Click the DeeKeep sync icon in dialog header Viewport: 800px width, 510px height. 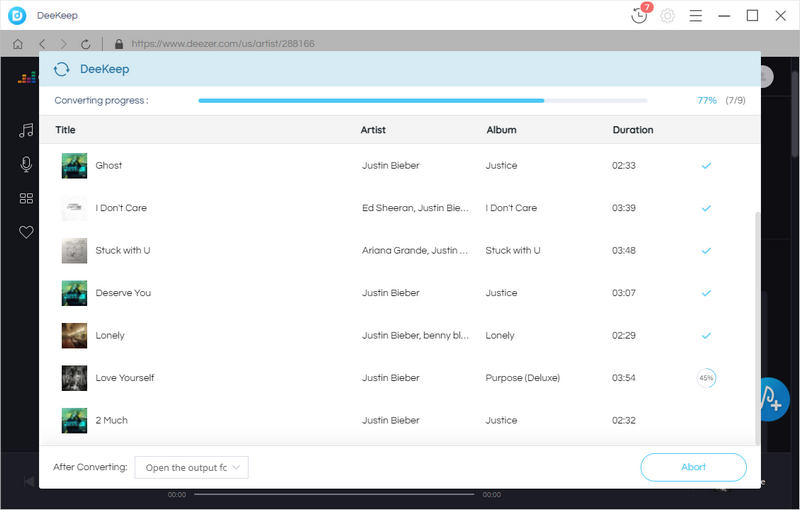coord(62,69)
